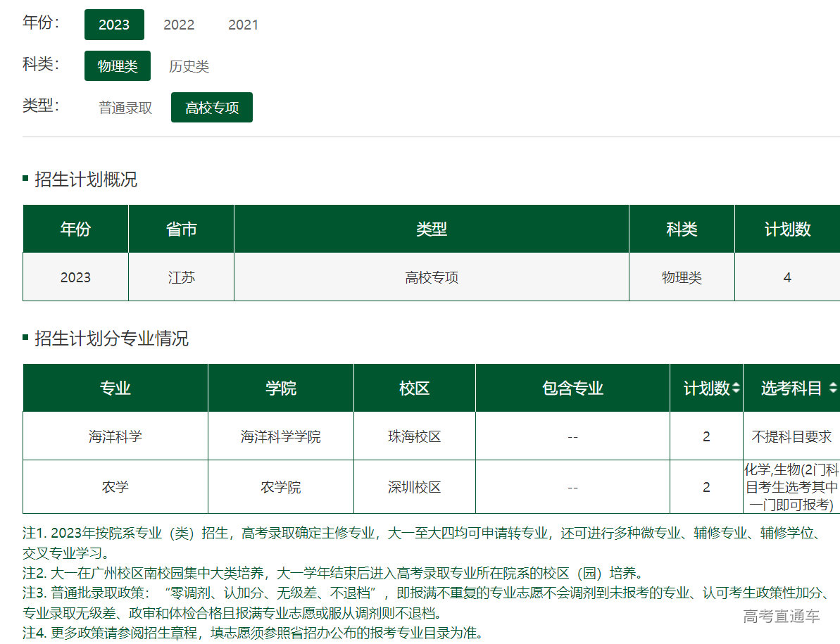Click the 江苏 province cell in overview table

(x=181, y=277)
